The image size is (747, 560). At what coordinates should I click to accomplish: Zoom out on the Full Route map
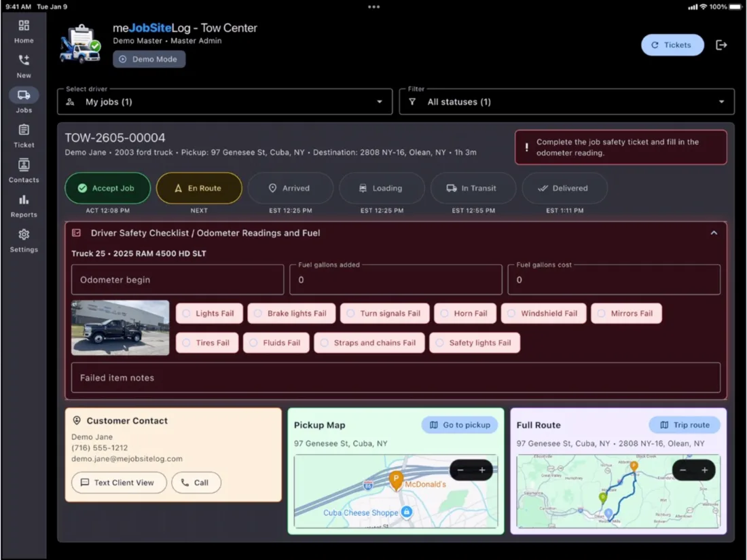point(682,470)
